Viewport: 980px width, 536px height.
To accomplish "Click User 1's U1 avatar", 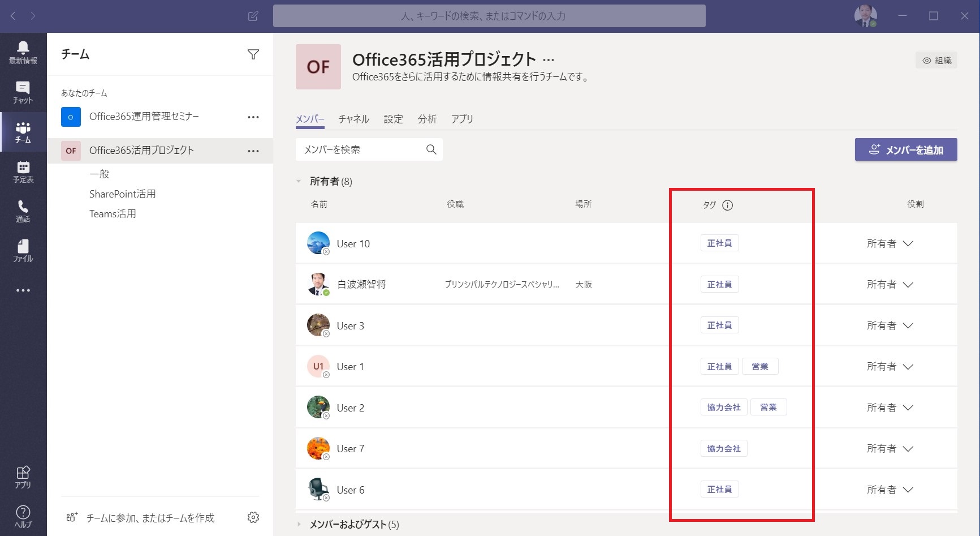I will [318, 366].
